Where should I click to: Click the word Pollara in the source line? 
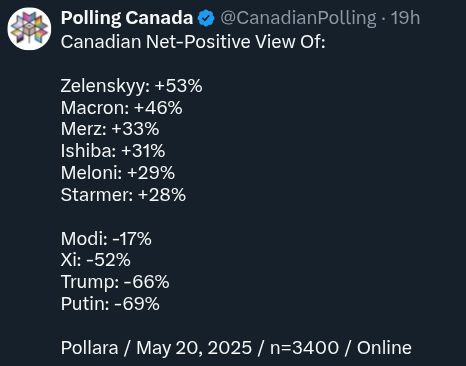coord(89,348)
